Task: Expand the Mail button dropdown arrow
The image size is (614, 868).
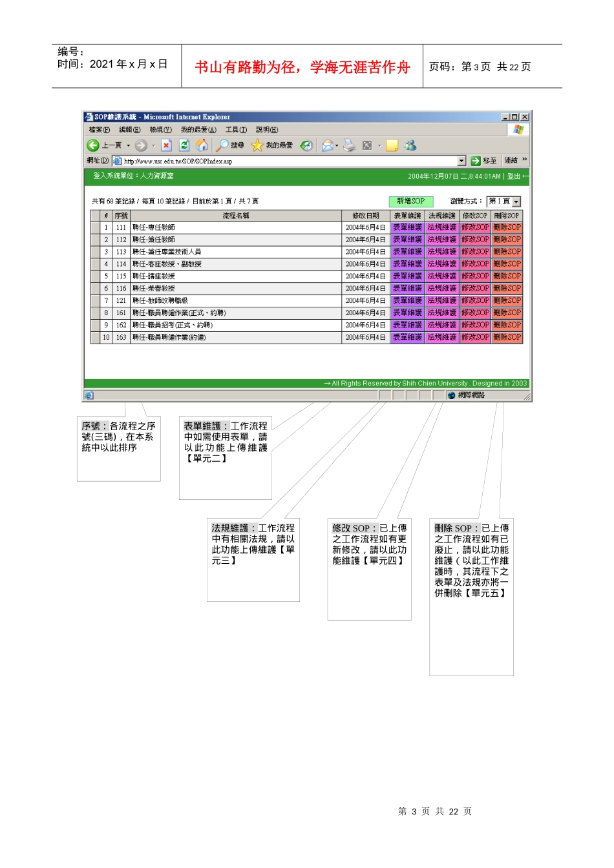Action: click(337, 145)
